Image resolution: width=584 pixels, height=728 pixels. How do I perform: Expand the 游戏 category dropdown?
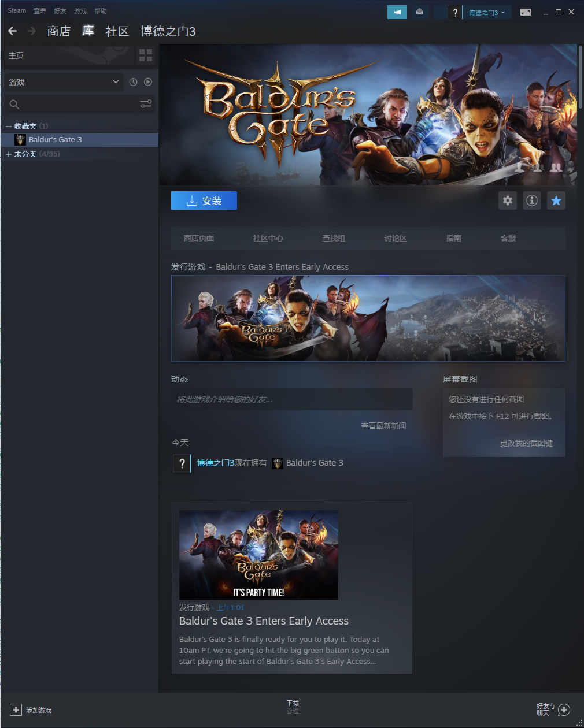pos(64,82)
